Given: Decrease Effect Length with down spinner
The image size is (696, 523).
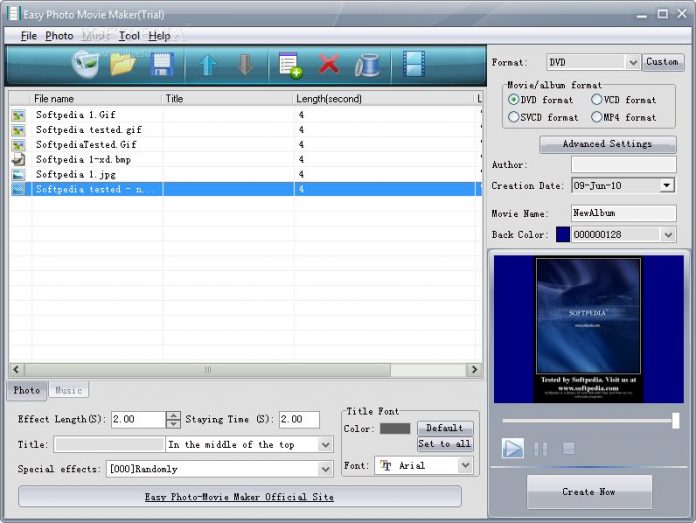Looking at the screenshot, I should pos(173,424).
